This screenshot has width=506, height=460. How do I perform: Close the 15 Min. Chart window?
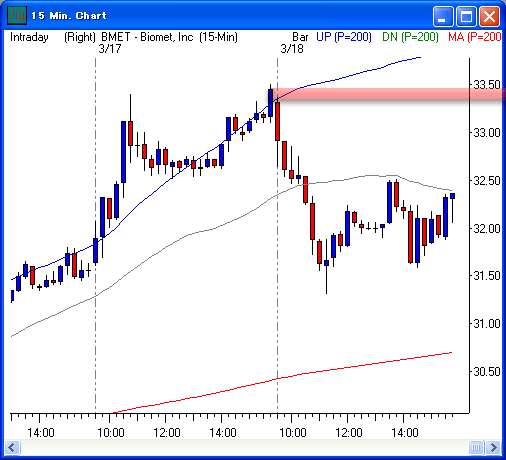(489, 16)
